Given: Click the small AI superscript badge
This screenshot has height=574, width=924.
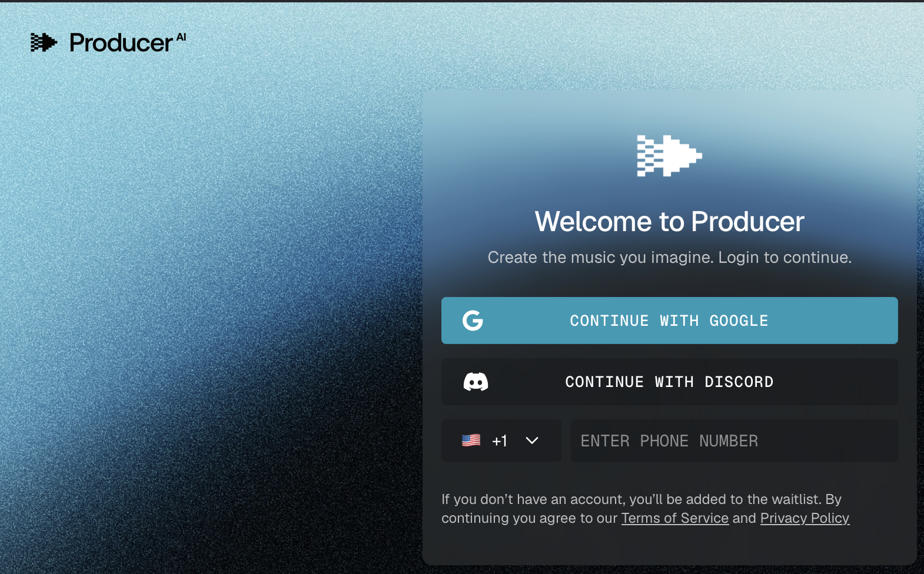Looking at the screenshot, I should click(181, 37).
